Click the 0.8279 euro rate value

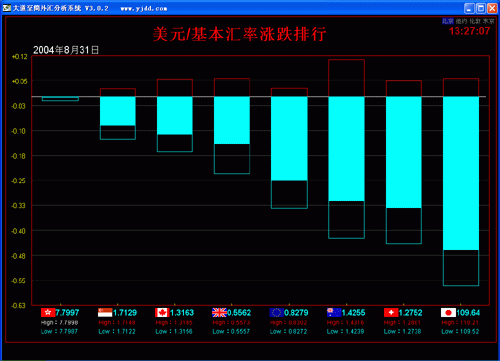pos(296,313)
